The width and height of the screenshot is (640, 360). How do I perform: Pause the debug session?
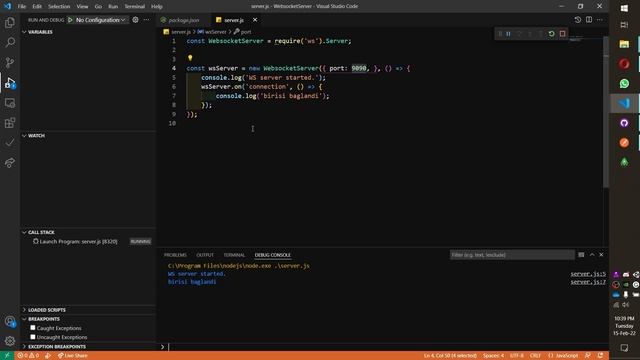pos(508,34)
